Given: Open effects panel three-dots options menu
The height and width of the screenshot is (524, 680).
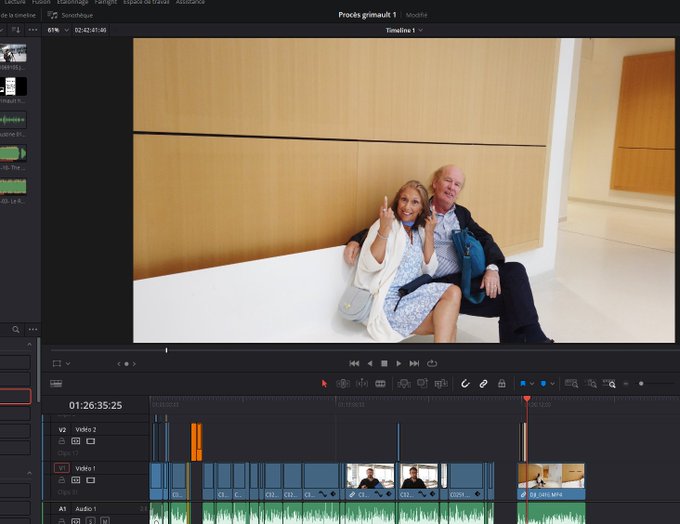Looking at the screenshot, I should pos(33,330).
